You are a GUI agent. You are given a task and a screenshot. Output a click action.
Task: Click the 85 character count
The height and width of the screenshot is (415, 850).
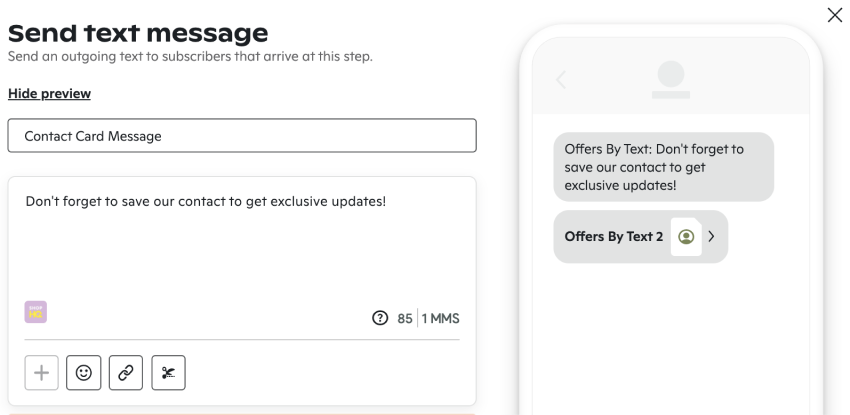405,319
